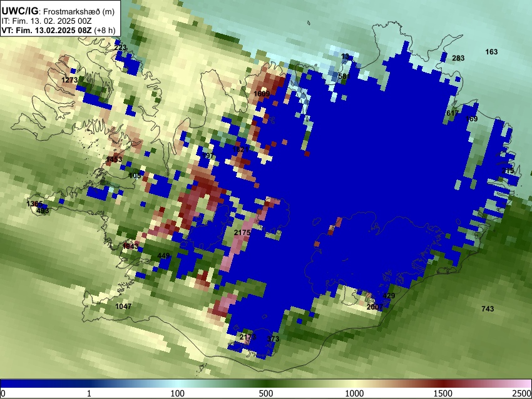Click the map value 1365
Viewport: 532px width, 399px height.
click(x=34, y=204)
